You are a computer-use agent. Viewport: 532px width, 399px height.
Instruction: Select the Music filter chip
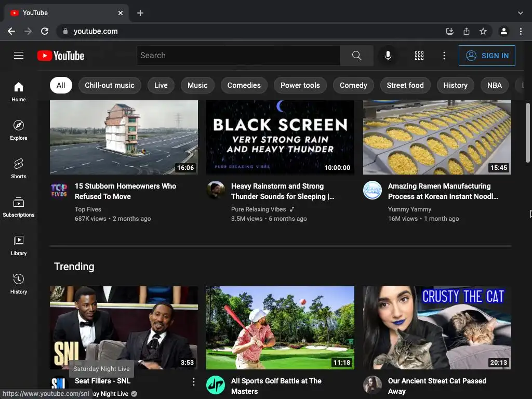coord(197,85)
